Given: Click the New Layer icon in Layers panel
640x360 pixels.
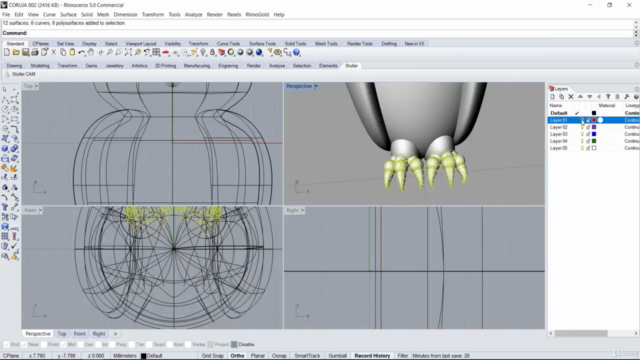Looking at the screenshot, I should tap(552, 97).
